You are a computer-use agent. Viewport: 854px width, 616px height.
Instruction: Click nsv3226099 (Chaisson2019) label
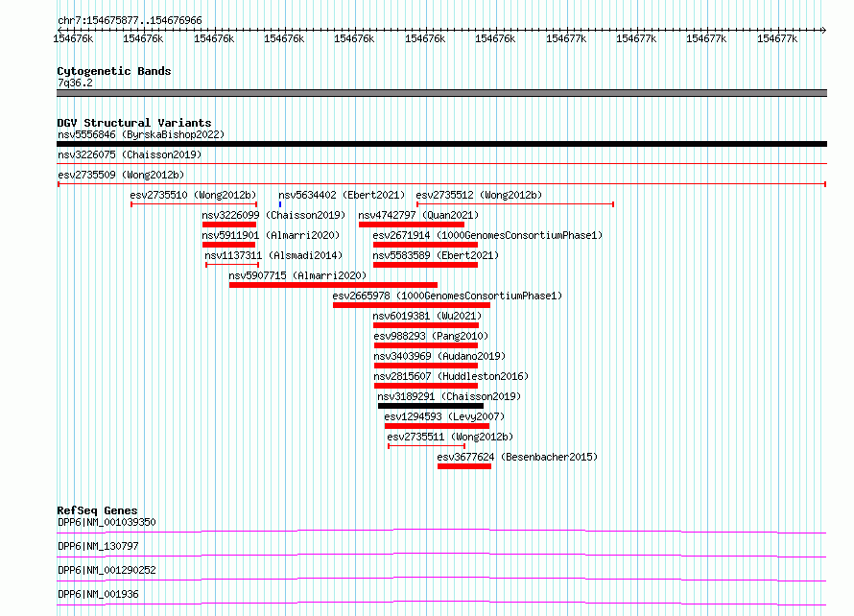click(x=273, y=215)
